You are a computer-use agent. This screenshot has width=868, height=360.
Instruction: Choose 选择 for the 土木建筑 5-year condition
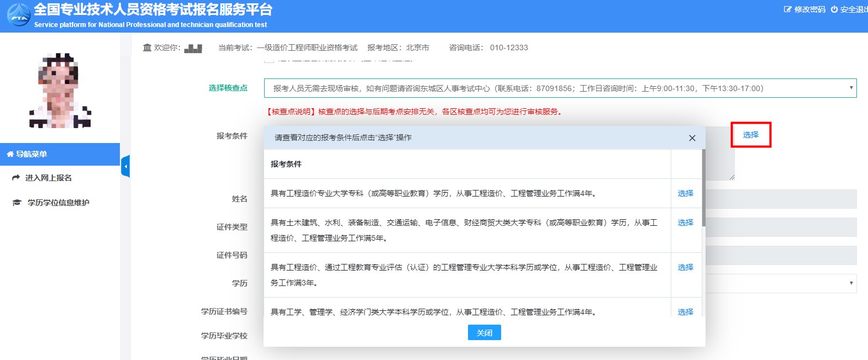coord(685,223)
